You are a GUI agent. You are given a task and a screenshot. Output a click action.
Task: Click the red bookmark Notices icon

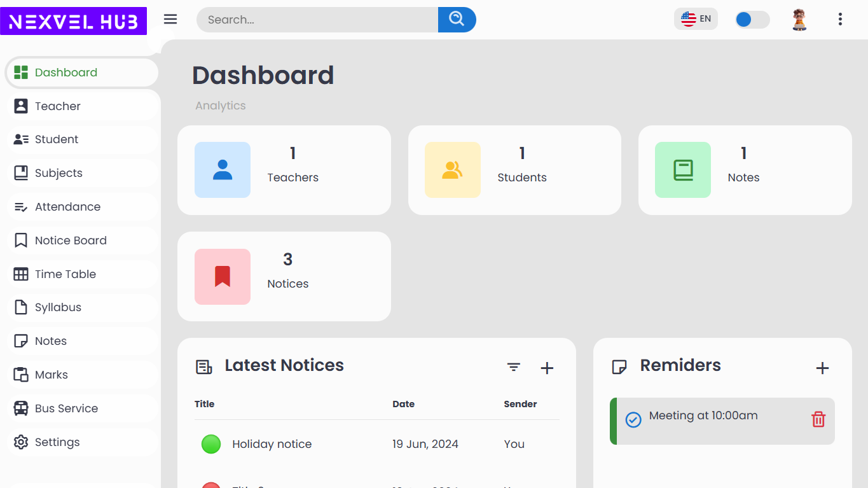tap(223, 277)
